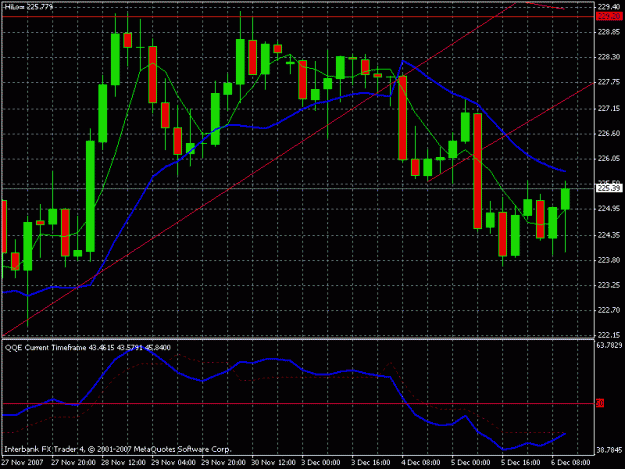The width and height of the screenshot is (625, 469).
Task: Click the Hilow 225.779 indicator label
Action: point(29,7)
